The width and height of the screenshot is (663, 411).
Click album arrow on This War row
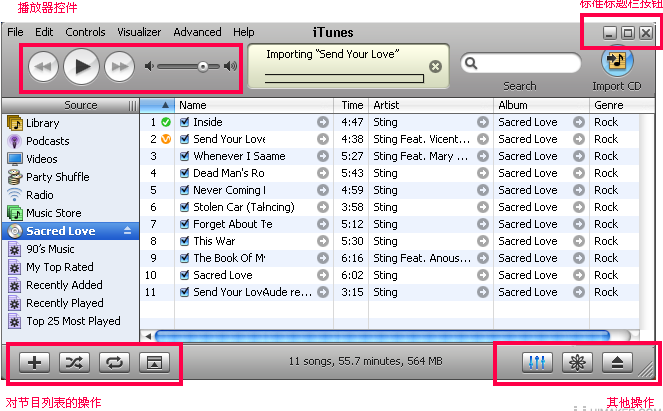(x=579, y=241)
